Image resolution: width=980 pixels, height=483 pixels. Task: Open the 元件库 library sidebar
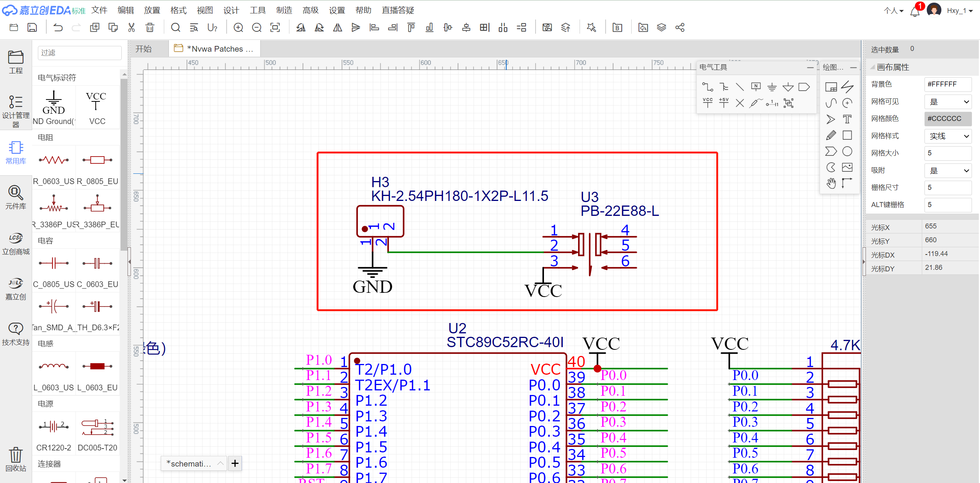pyautogui.click(x=16, y=197)
